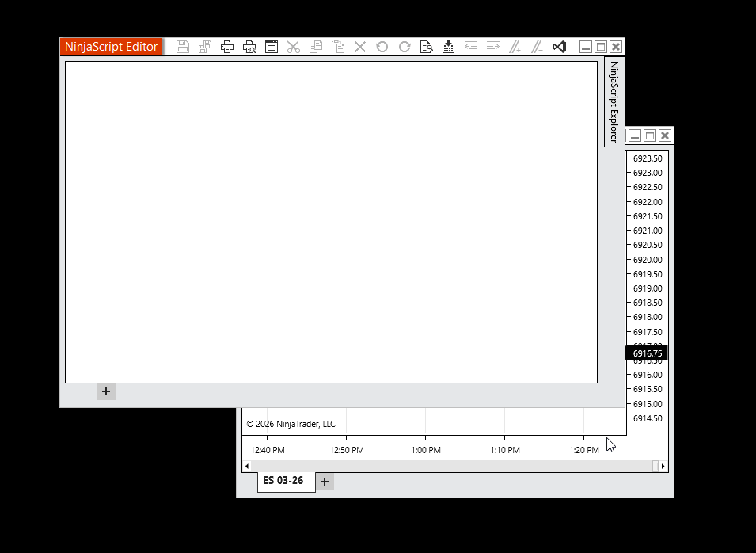The image size is (756, 553).
Task: Open Find and Replace
Action: pyautogui.click(x=426, y=46)
